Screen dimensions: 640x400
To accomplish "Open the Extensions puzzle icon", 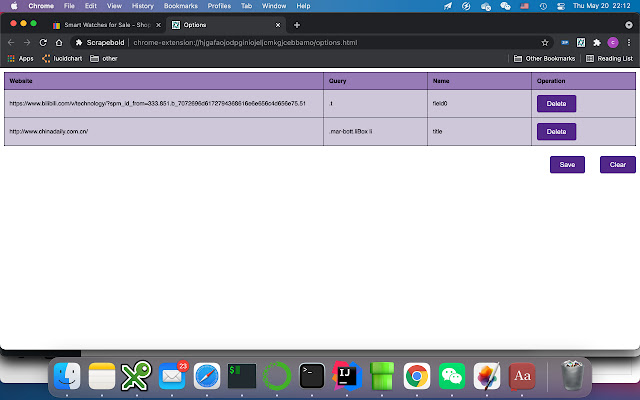I will 597,43.
